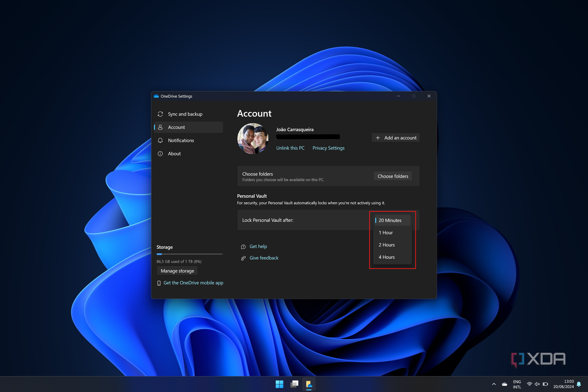Click the OneDrive cloud icon in the title bar

point(157,96)
